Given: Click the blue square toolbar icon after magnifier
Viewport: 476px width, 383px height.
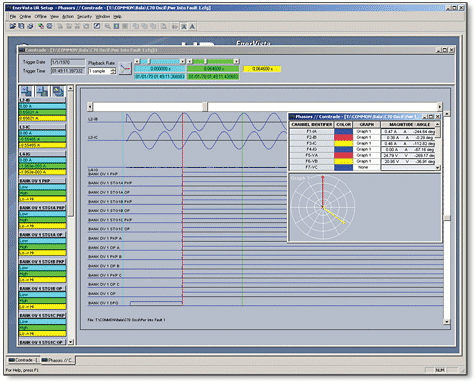Looking at the screenshot, I should click(116, 26).
